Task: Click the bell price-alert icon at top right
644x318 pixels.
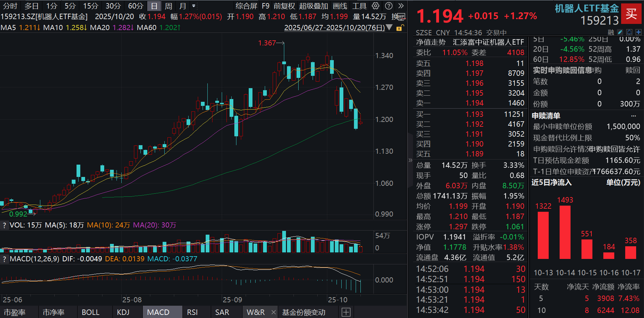Action: pos(629,32)
